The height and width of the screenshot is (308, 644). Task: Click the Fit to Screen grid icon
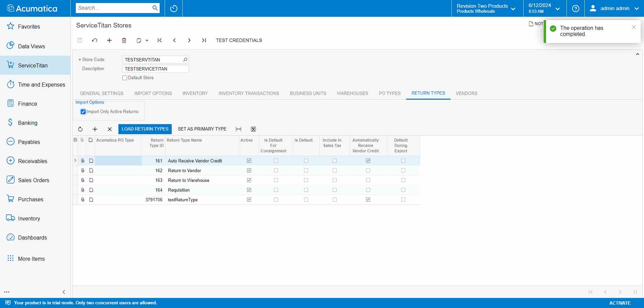tap(238, 129)
